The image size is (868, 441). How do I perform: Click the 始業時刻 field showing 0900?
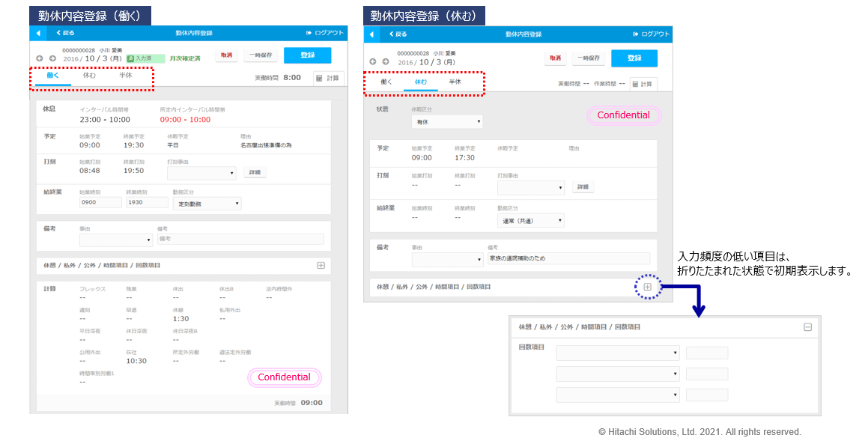pyautogui.click(x=100, y=203)
